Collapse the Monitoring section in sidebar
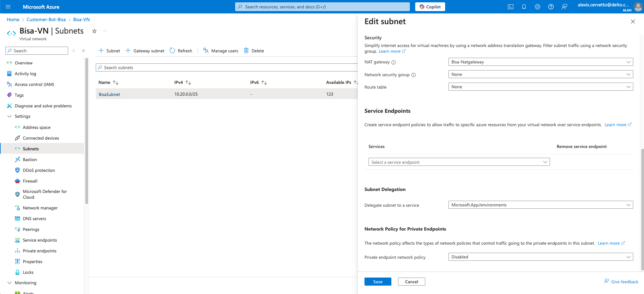This screenshot has height=294, width=644. 9,283
